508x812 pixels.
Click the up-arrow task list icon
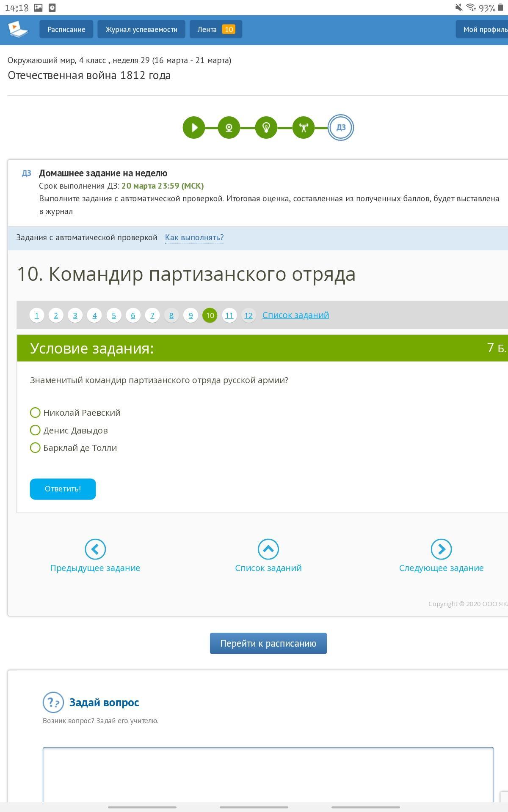coord(268,549)
